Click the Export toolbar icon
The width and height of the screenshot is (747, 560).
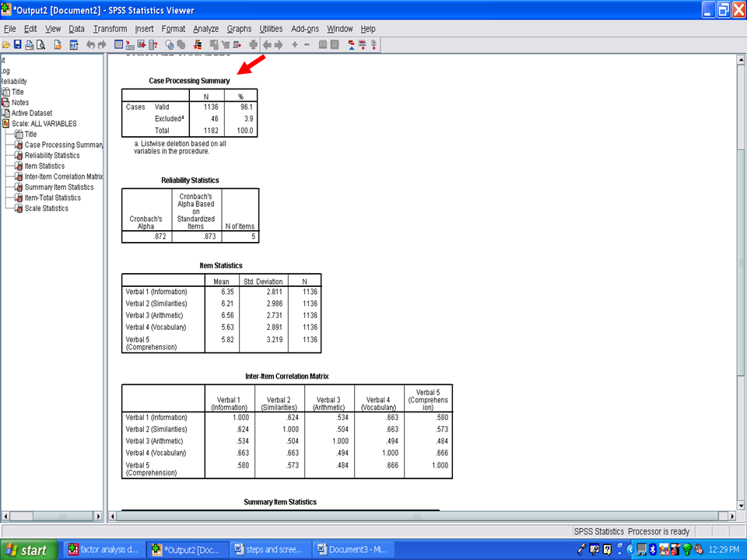pyautogui.click(x=58, y=45)
